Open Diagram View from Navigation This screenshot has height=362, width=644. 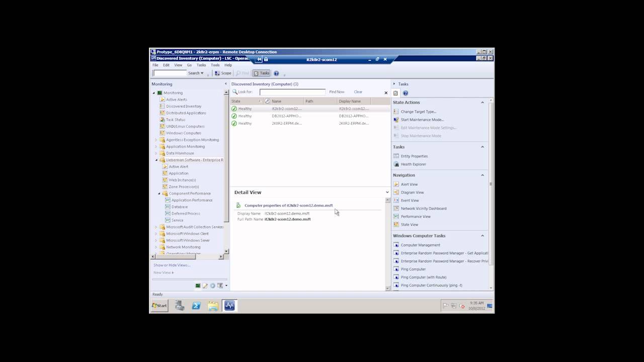click(x=412, y=193)
